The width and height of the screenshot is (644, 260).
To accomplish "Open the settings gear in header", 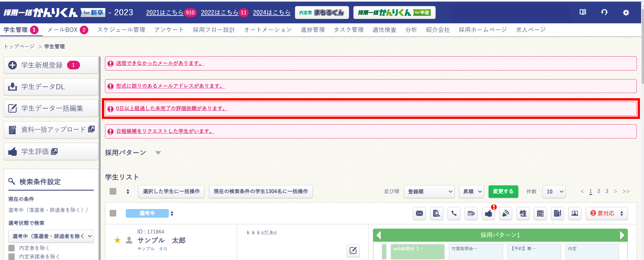I will (626, 12).
